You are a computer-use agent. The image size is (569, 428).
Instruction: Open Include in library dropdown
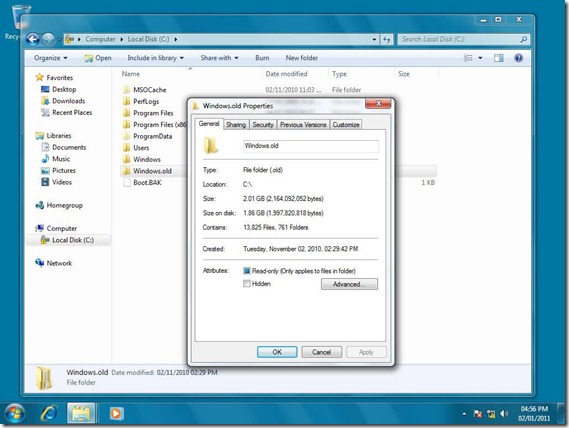pos(155,58)
